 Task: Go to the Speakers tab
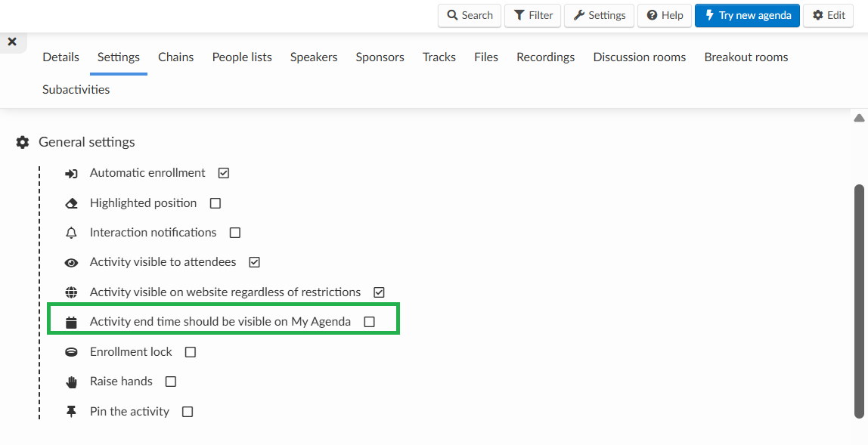[x=314, y=57]
